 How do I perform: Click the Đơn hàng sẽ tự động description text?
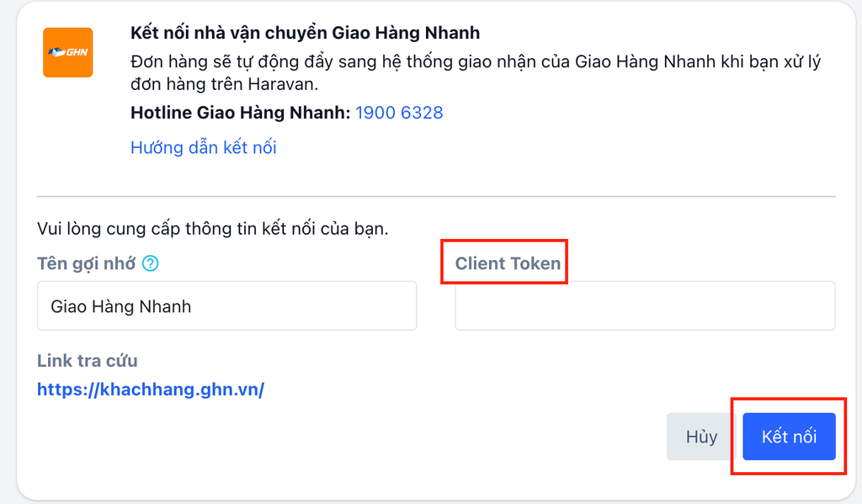(476, 62)
